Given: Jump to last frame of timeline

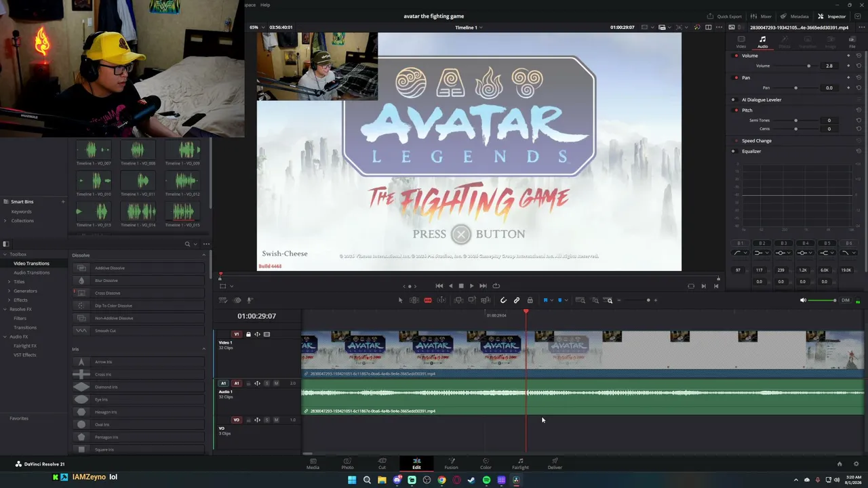Looking at the screenshot, I should point(483,286).
